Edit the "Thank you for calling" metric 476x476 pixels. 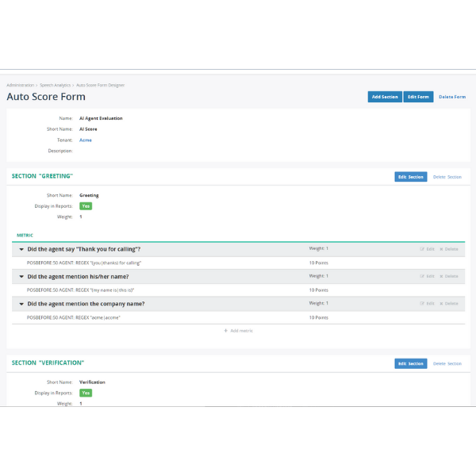(x=427, y=249)
